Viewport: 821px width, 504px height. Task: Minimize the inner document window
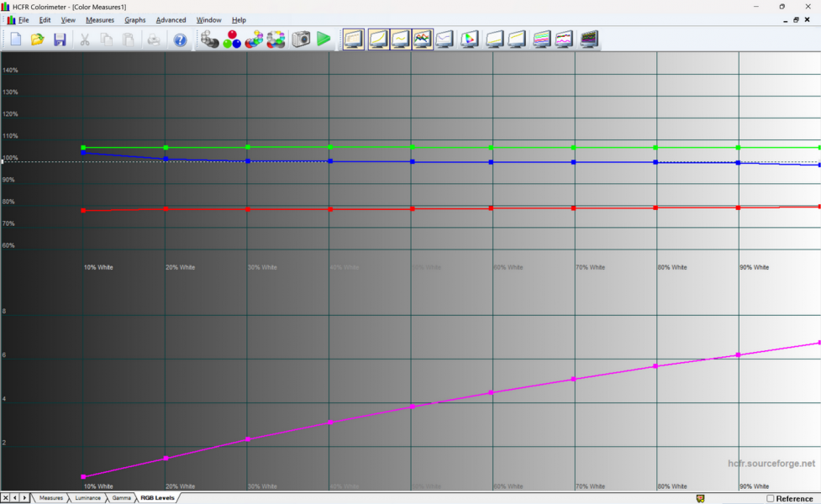(785, 20)
